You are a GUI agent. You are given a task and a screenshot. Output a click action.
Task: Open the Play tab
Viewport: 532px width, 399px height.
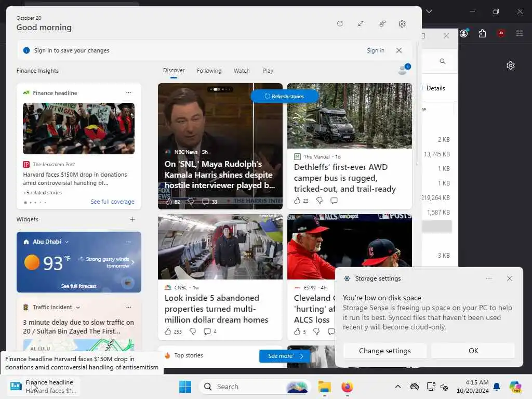click(x=268, y=71)
